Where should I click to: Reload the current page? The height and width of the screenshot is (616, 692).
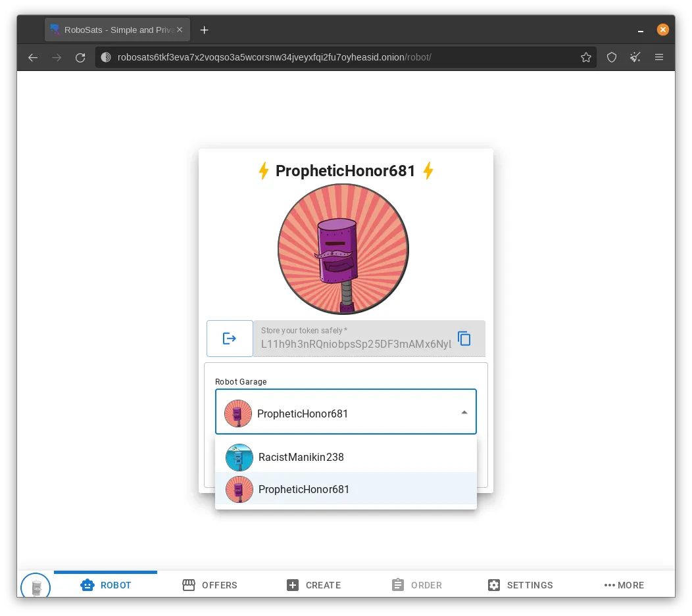[80, 57]
